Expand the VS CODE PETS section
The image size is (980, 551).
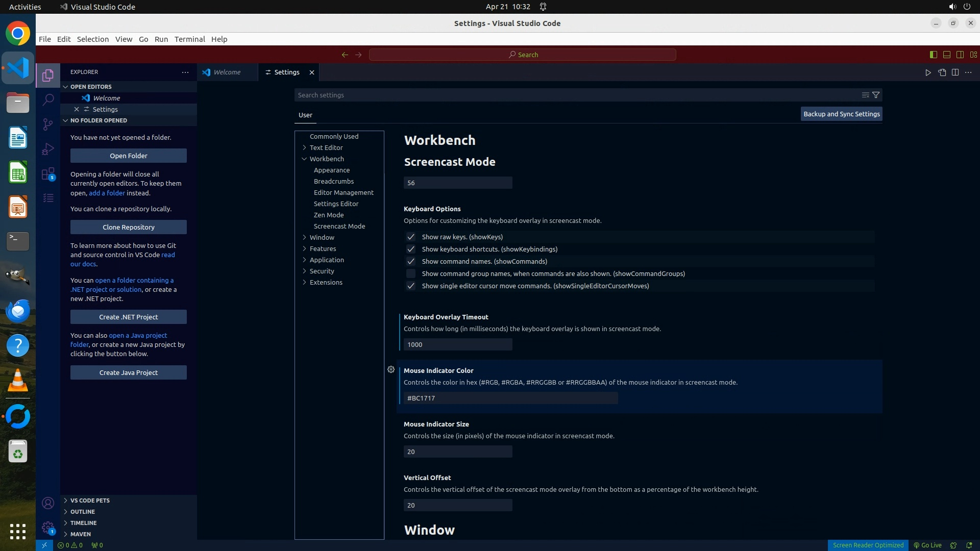[89, 500]
